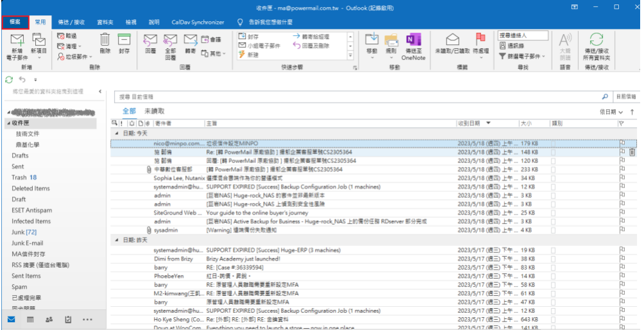Click the 略過 ignore conversation icon
This screenshot has width=644, height=330.
click(x=61, y=36)
